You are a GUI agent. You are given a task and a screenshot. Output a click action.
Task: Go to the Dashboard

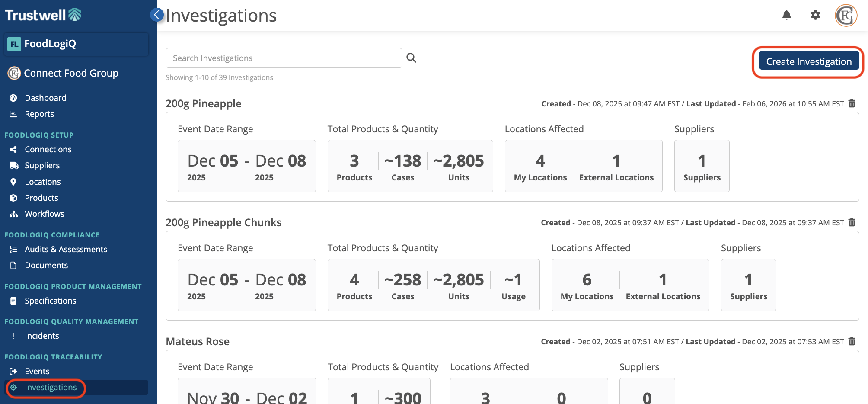pos(45,98)
